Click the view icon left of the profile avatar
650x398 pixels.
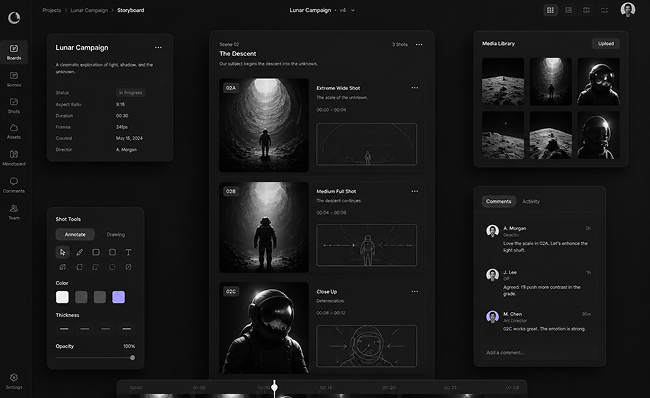(x=604, y=10)
